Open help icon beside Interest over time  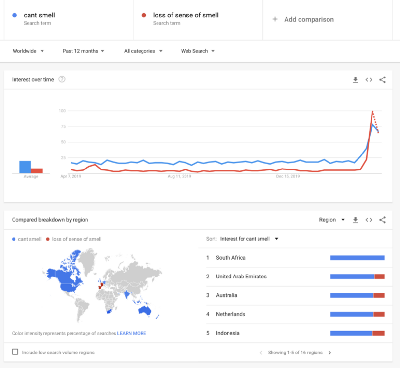[x=62, y=79]
